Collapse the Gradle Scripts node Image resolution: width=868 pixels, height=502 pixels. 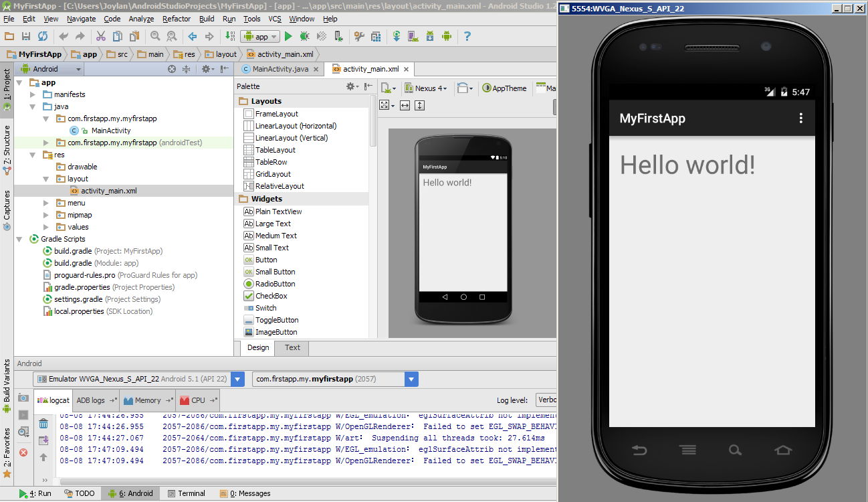point(19,239)
